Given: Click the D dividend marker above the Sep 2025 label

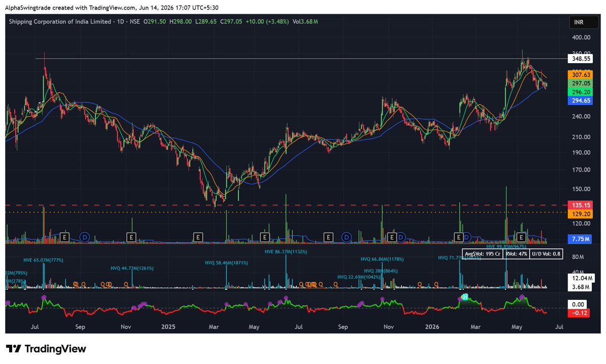Looking at the screenshot, I should coord(346,236).
